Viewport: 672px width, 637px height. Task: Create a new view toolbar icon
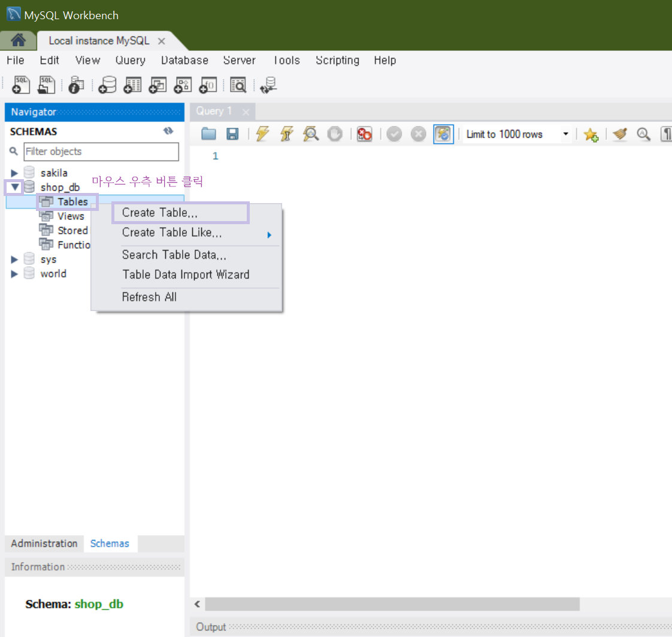pyautogui.click(x=158, y=85)
